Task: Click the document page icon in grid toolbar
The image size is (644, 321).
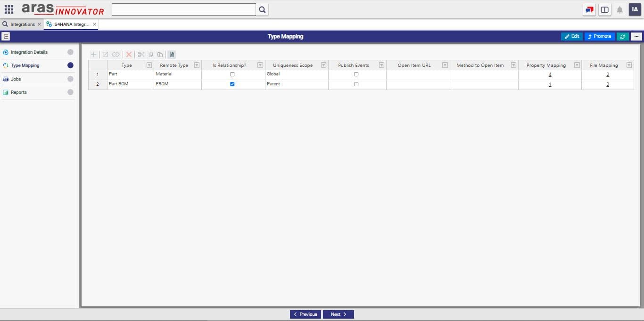Action: (172, 55)
